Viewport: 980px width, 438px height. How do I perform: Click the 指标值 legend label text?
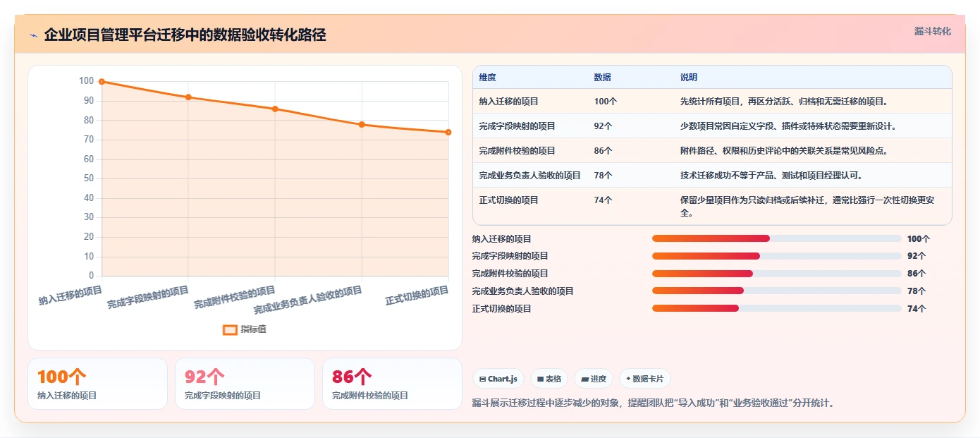tap(253, 329)
